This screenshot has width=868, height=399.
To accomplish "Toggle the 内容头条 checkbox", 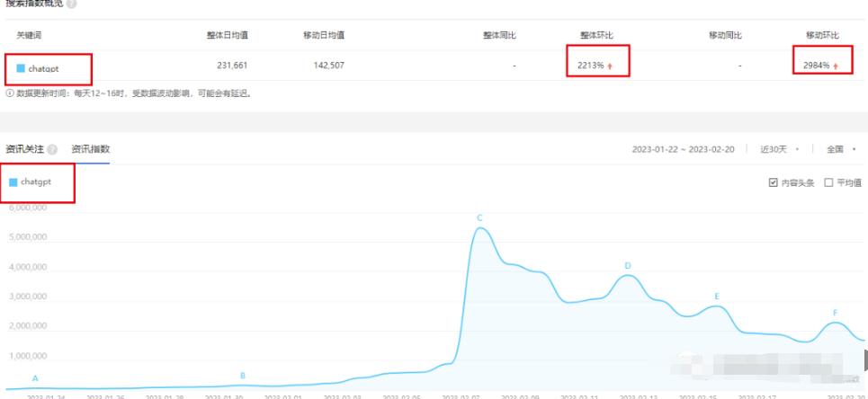I will coord(773,182).
